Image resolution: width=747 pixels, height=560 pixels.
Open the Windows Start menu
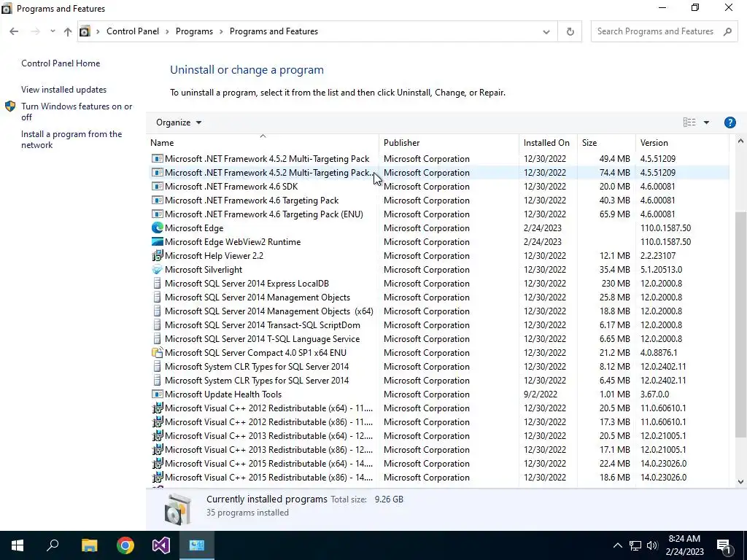(x=18, y=545)
